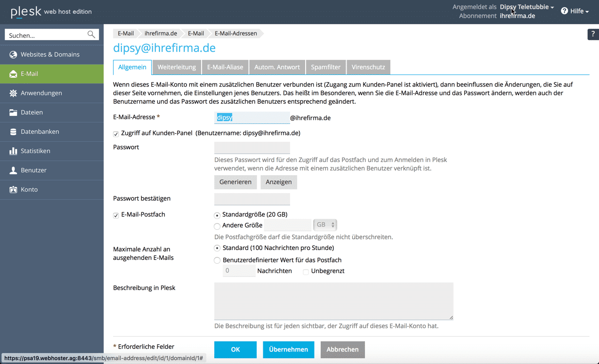Click the Benutzer person icon

(x=13, y=170)
